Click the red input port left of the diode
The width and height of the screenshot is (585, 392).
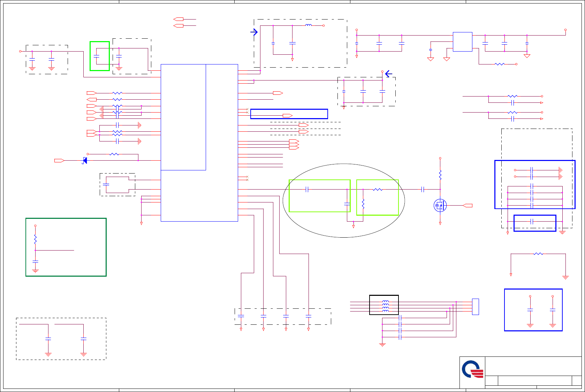click(59, 160)
